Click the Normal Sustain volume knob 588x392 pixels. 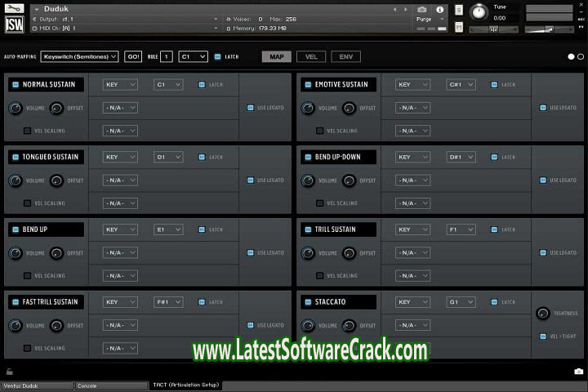click(16, 108)
